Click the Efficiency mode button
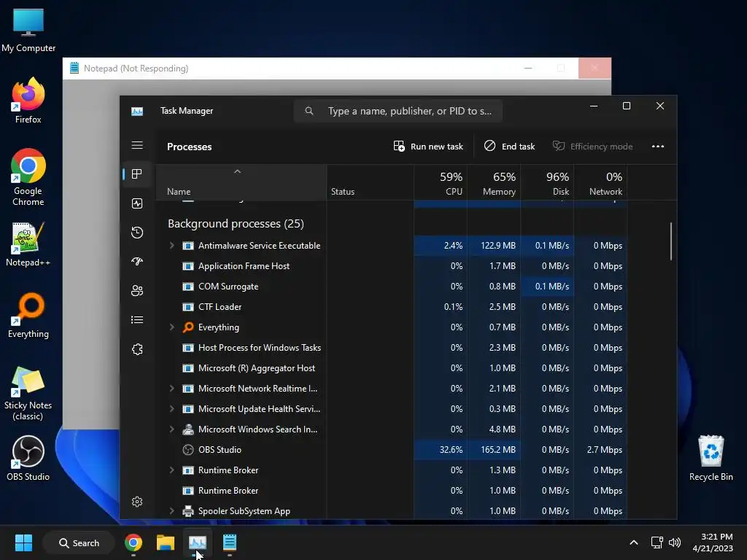Screen dimensions: 747x560 click(x=592, y=146)
